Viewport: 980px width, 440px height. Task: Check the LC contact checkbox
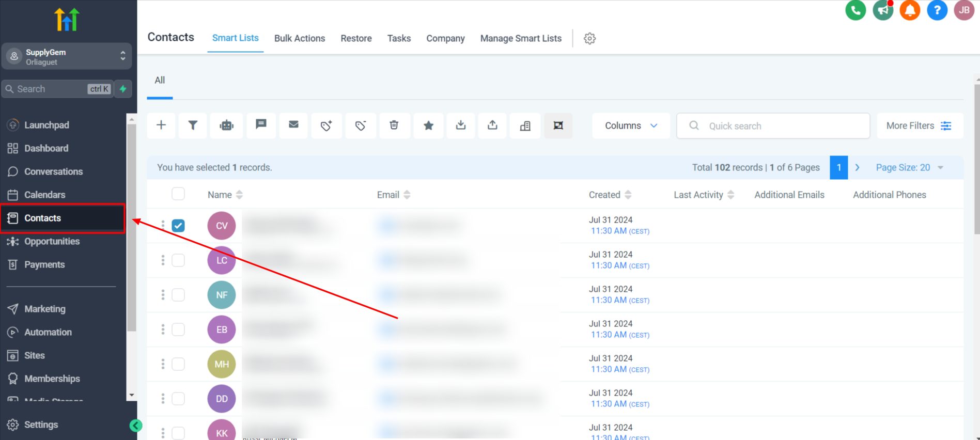click(178, 260)
